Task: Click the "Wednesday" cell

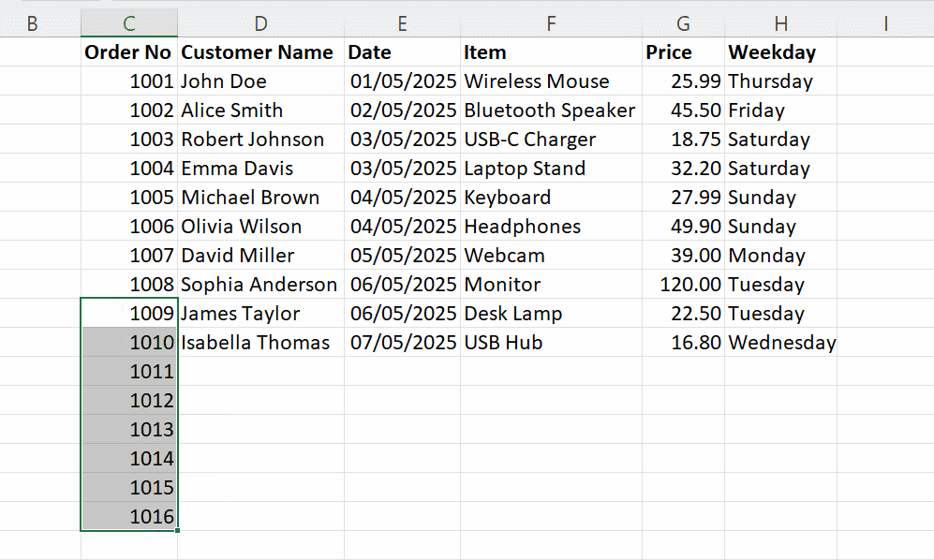Action: (780, 343)
